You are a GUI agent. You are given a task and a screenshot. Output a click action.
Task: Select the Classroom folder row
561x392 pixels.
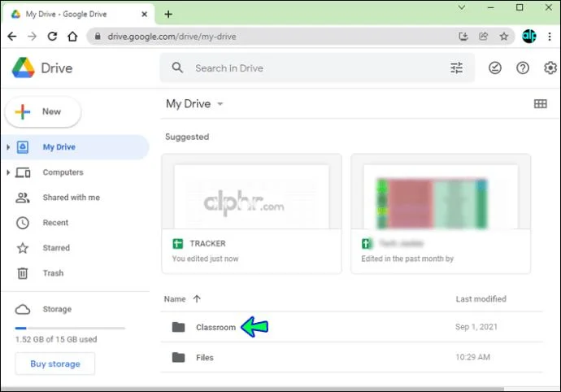[x=351, y=327]
